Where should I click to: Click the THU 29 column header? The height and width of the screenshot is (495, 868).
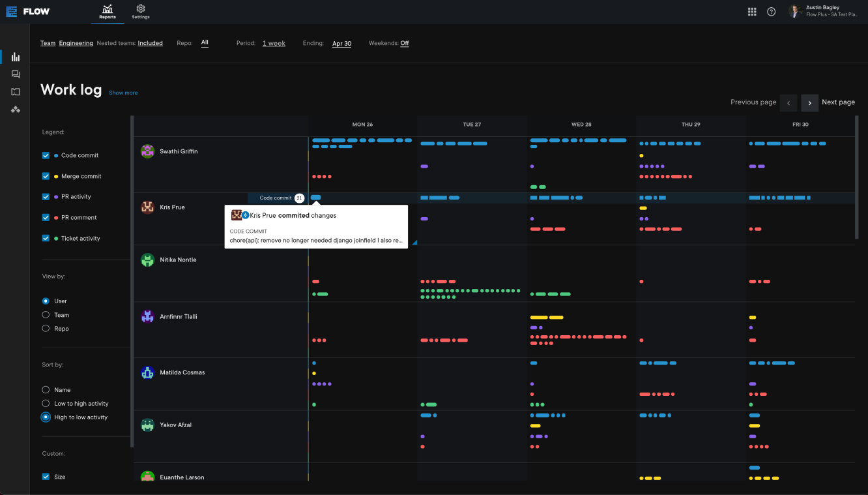(x=691, y=125)
